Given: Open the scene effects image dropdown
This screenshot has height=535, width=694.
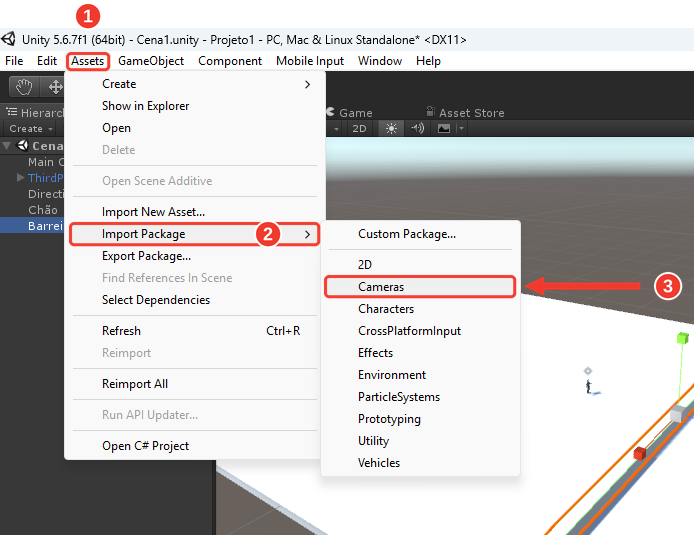Looking at the screenshot, I should click(462, 129).
